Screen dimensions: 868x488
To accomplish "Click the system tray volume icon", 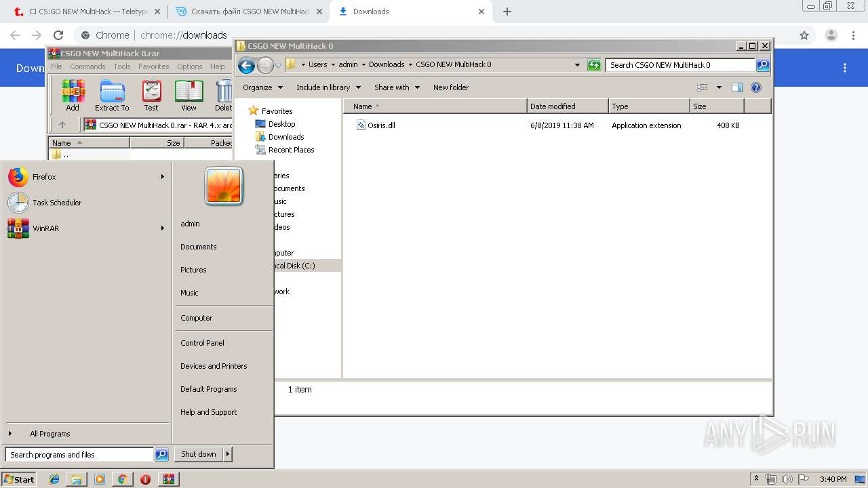I will click(x=787, y=479).
